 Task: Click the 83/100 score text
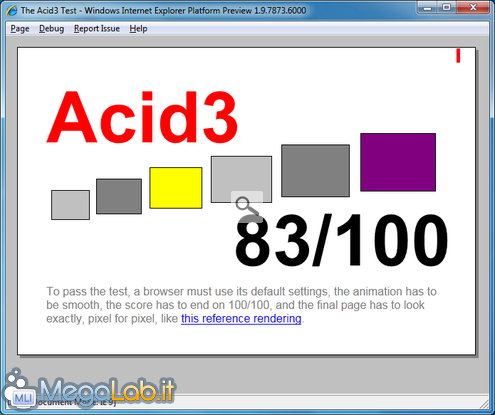[x=342, y=240]
